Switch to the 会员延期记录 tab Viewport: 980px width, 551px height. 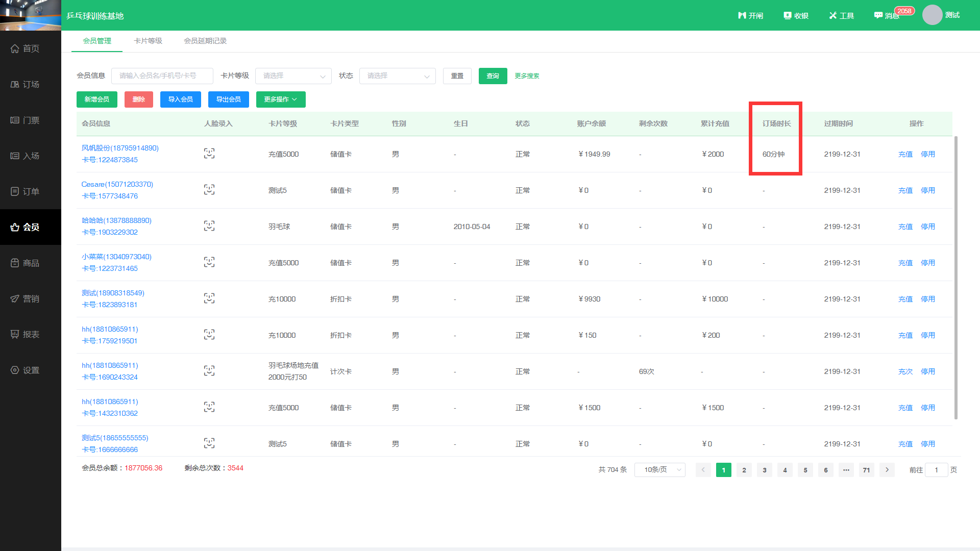205,41
